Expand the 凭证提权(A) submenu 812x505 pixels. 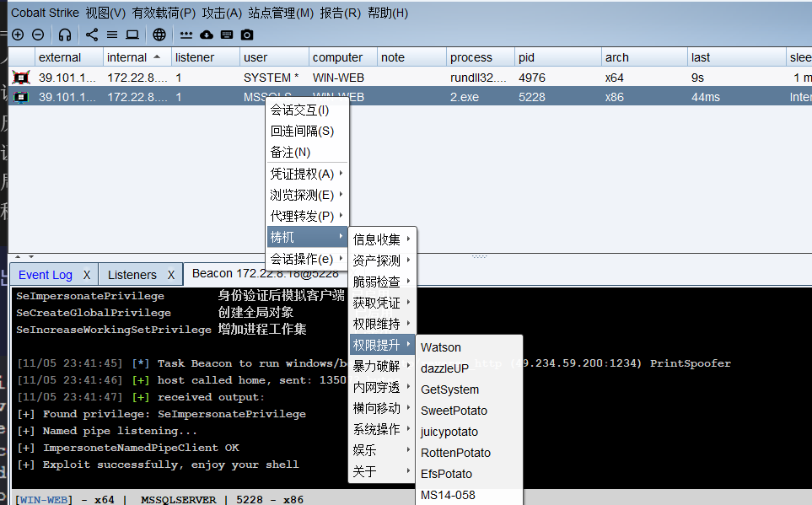pos(307,174)
